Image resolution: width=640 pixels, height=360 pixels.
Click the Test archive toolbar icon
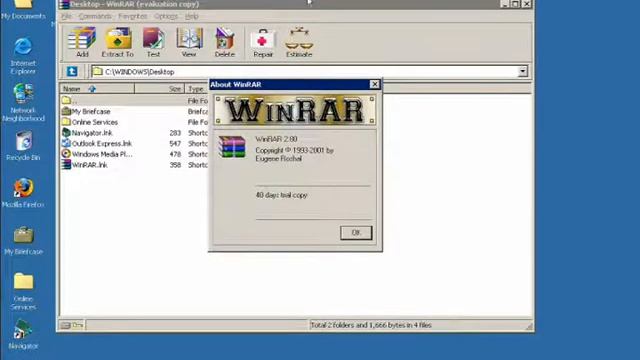tap(153, 42)
